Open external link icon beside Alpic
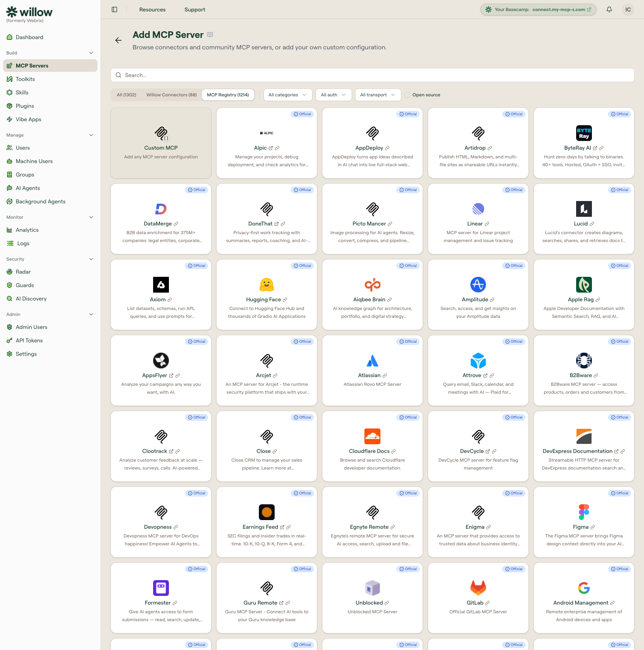 tap(271, 148)
